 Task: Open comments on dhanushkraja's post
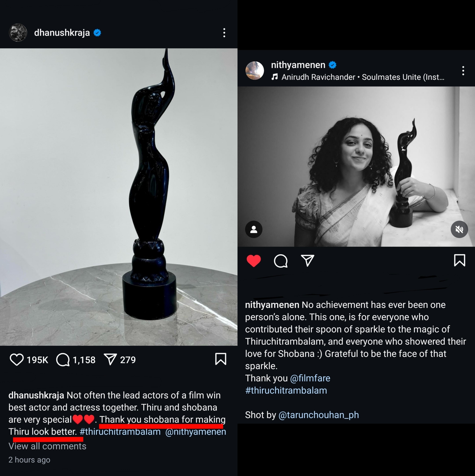tap(63, 360)
